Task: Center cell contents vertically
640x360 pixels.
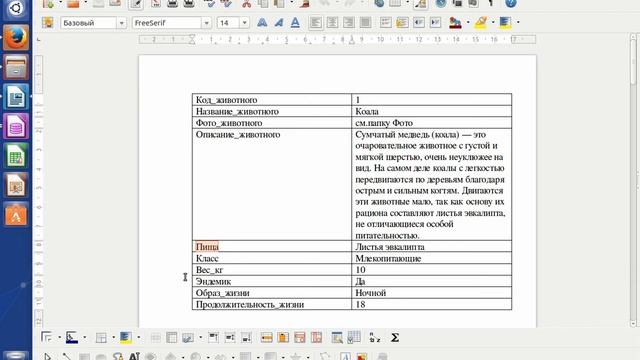Action: click(230, 338)
